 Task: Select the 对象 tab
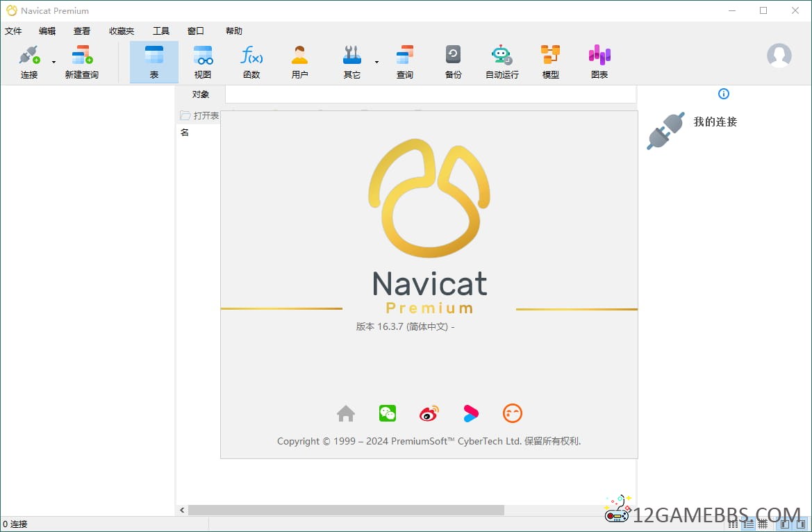[201, 94]
